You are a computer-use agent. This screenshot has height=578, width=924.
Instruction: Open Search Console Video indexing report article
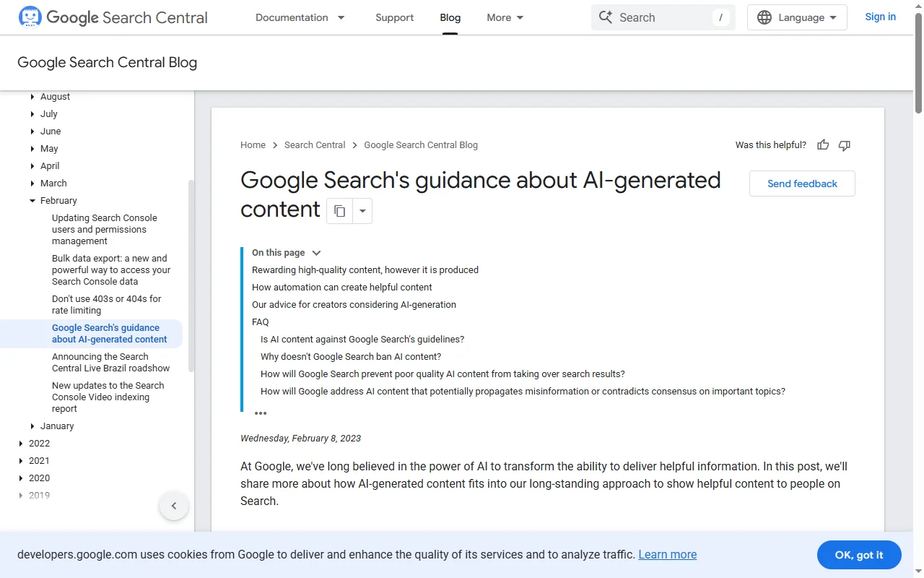(x=108, y=397)
